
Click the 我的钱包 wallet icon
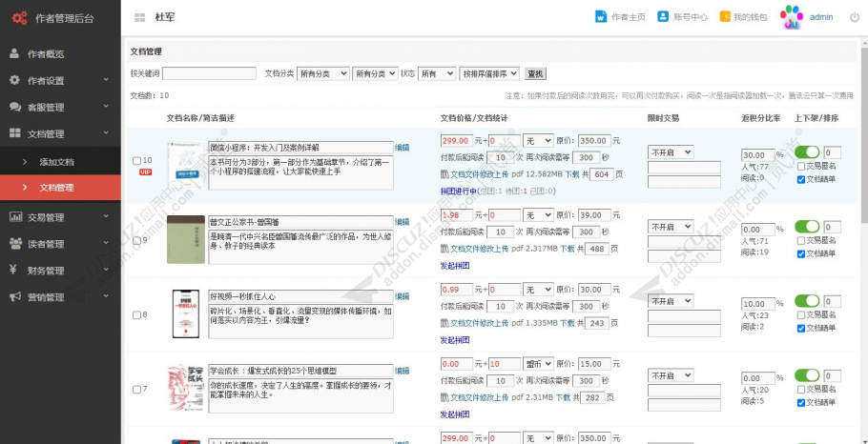[725, 16]
